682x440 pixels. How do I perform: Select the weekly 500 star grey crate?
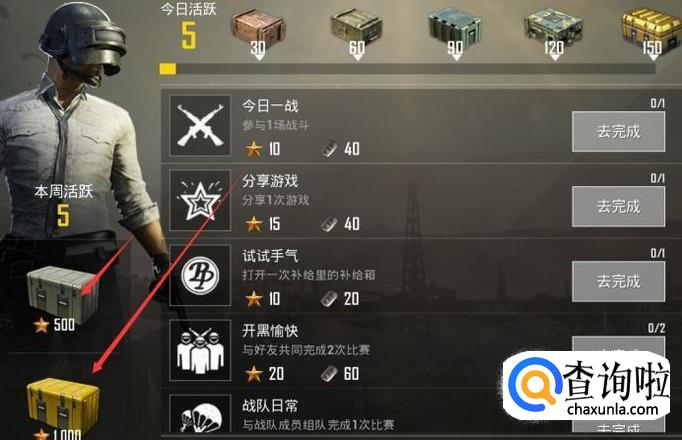click(61, 295)
